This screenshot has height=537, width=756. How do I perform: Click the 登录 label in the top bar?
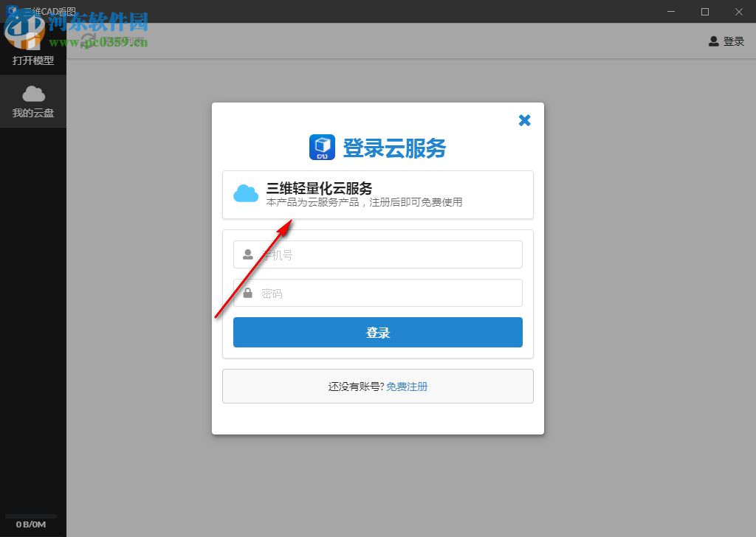point(731,41)
